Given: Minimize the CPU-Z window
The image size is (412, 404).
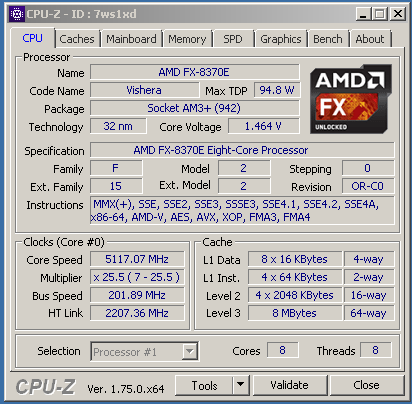Looking at the screenshot, I should tap(363, 14).
